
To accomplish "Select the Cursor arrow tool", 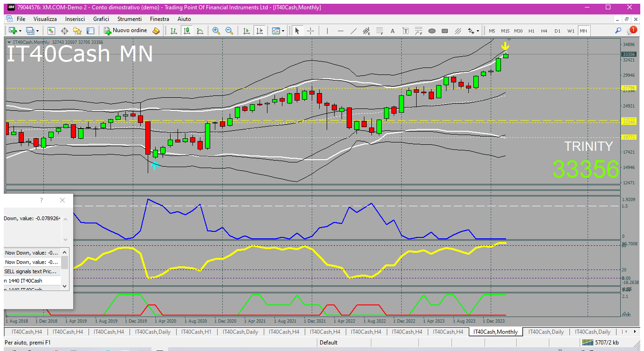I will click(297, 31).
